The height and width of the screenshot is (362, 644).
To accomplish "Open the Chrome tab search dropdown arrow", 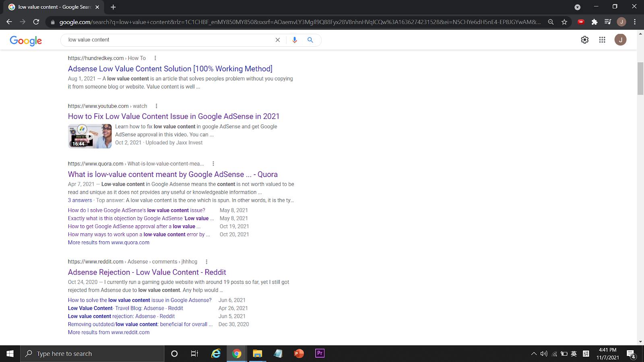I will click(578, 7).
